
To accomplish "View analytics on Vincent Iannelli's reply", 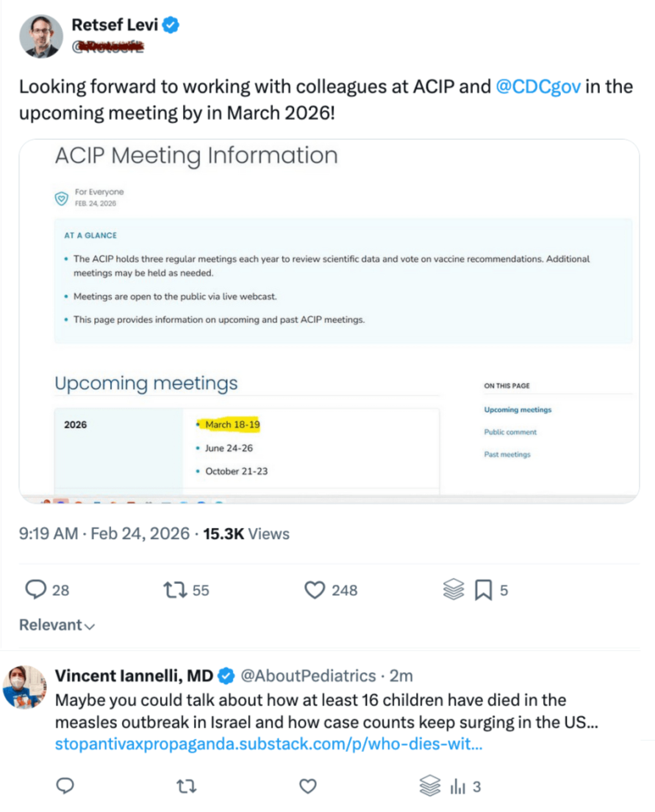I will [458, 787].
